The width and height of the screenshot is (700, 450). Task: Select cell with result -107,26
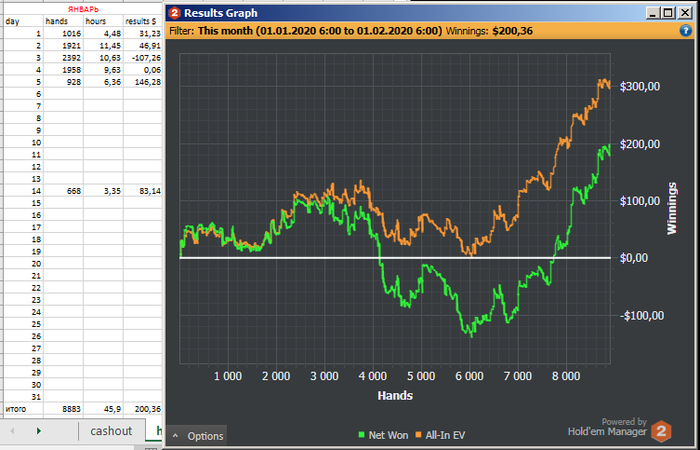pyautogui.click(x=143, y=58)
